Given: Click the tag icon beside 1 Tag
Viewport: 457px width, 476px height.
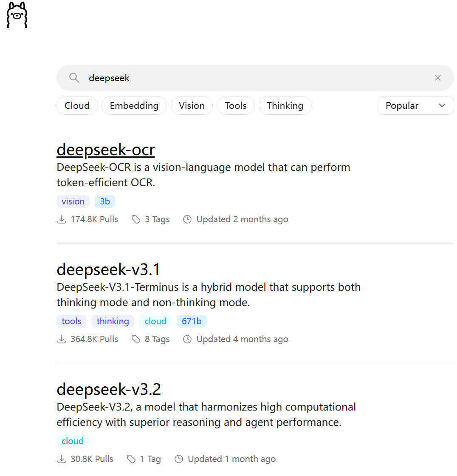Looking at the screenshot, I should [131, 459].
